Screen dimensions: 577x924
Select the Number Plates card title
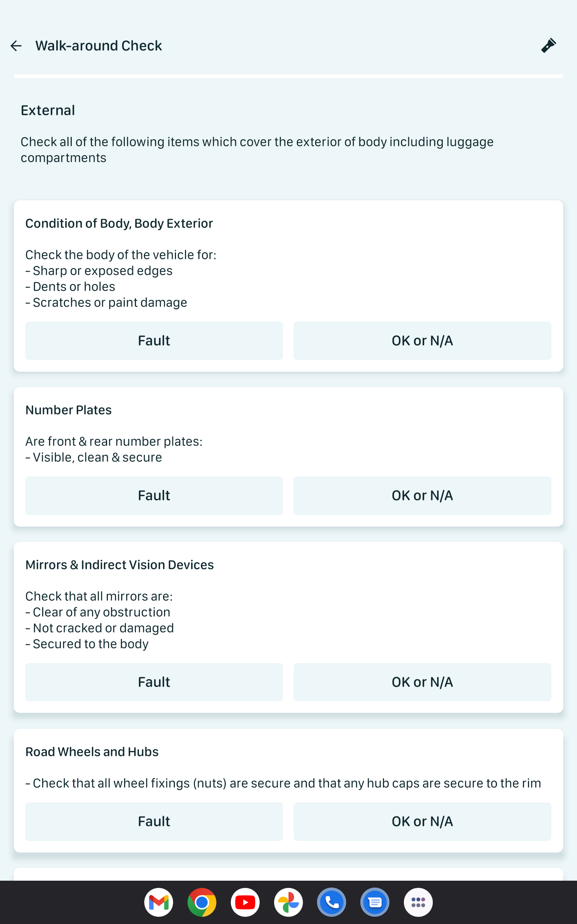click(x=68, y=410)
